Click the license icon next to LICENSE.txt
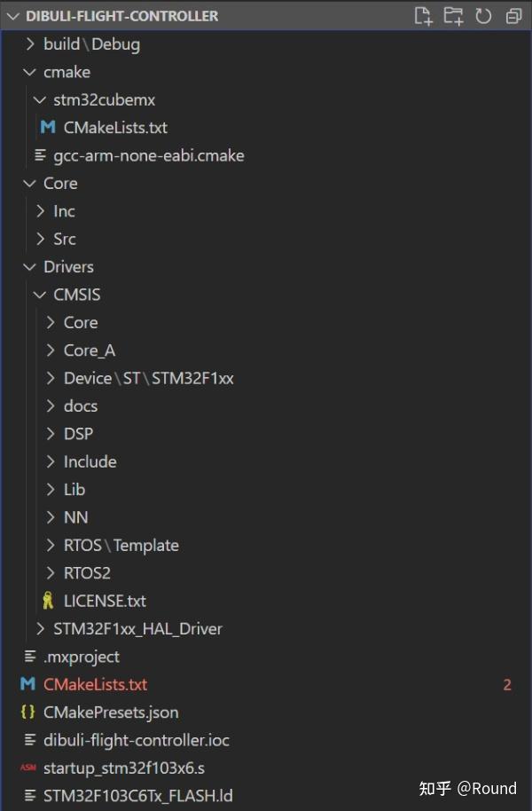Image resolution: width=532 pixels, height=811 pixels. pos(49,601)
